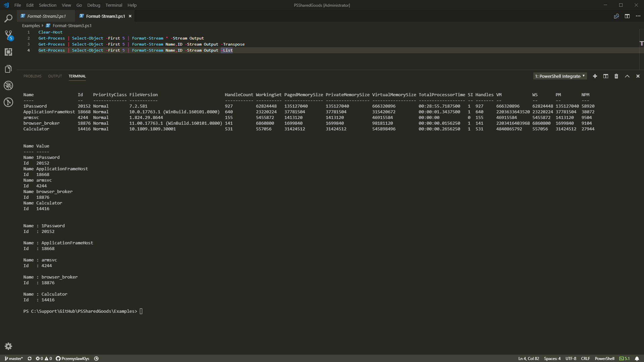This screenshot has height=362, width=644.
Task: Maximize terminal panel with chevron icon
Action: (x=627, y=76)
